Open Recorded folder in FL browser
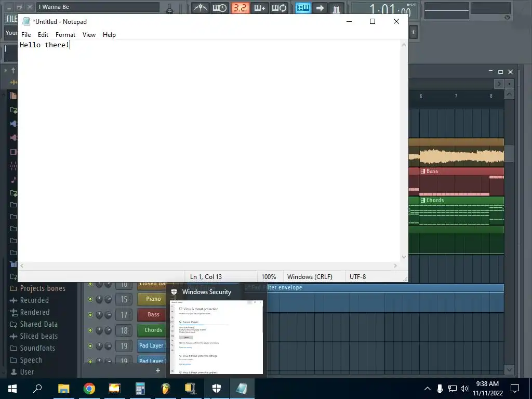The width and height of the screenshot is (532, 399). click(34, 300)
